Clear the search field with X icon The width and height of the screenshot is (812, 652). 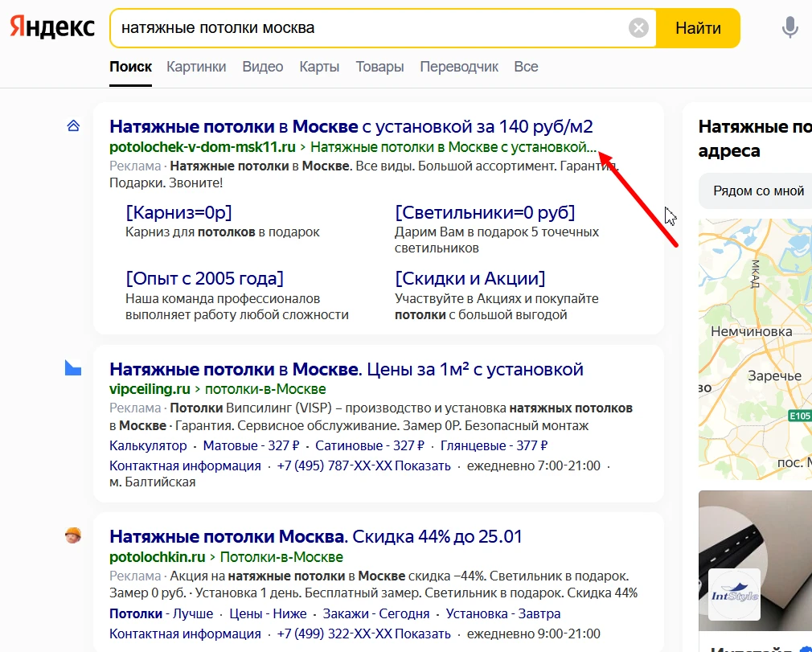(x=638, y=28)
